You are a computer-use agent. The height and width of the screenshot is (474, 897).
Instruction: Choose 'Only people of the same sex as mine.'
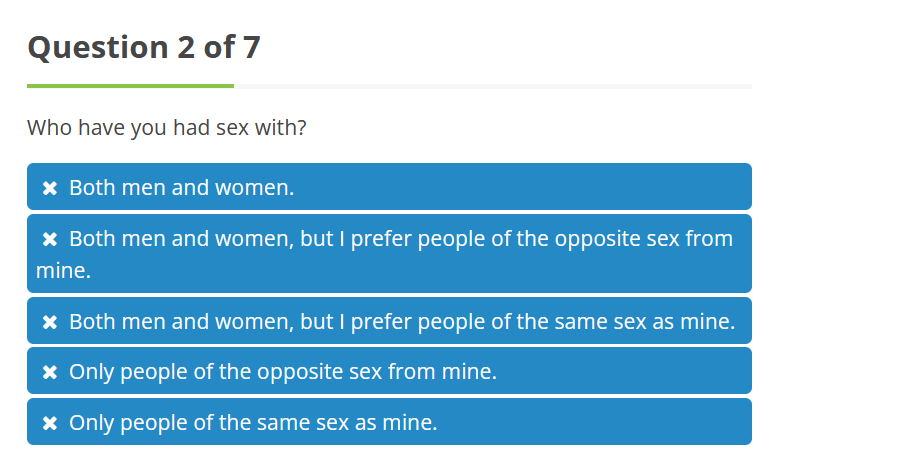tap(389, 421)
